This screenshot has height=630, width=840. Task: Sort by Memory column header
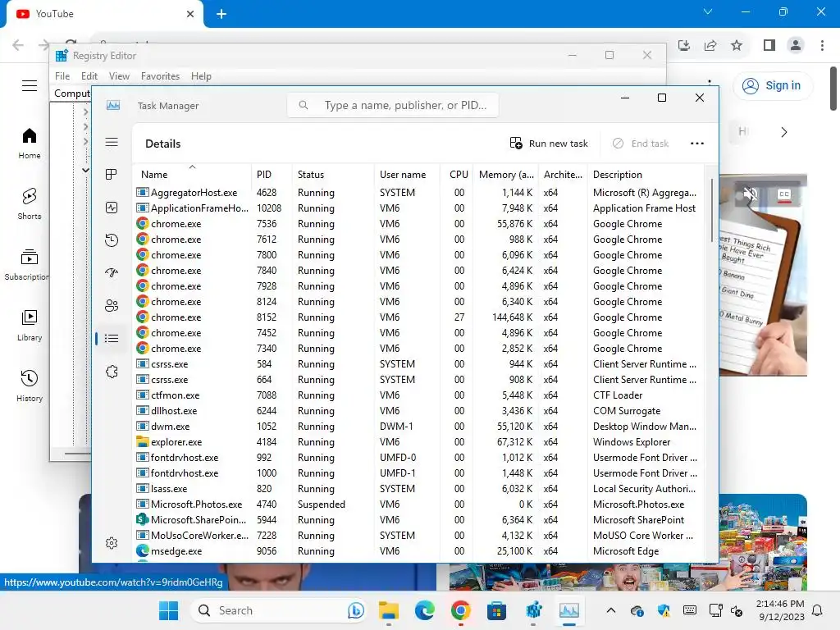click(505, 175)
